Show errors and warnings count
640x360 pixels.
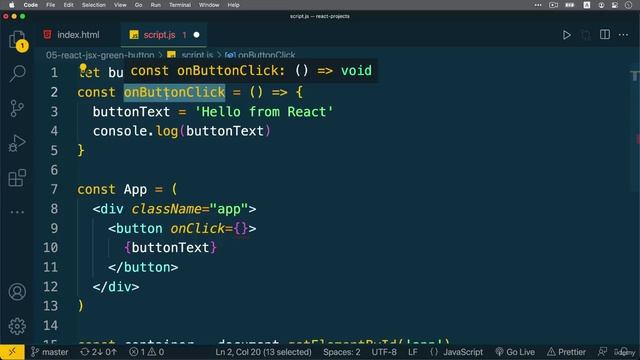(147, 352)
